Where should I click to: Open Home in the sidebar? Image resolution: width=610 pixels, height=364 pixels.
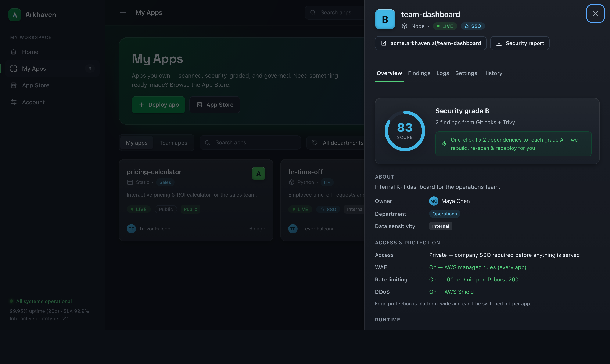tap(52, 52)
